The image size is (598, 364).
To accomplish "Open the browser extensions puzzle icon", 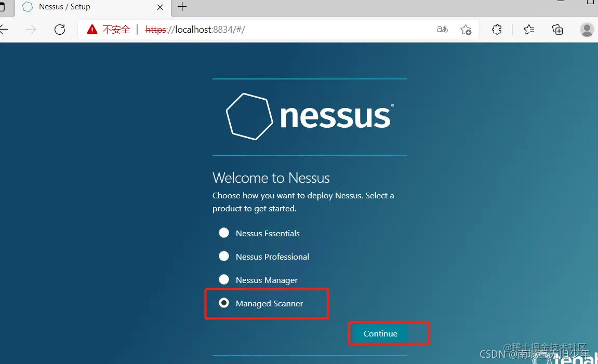I will pos(497,30).
